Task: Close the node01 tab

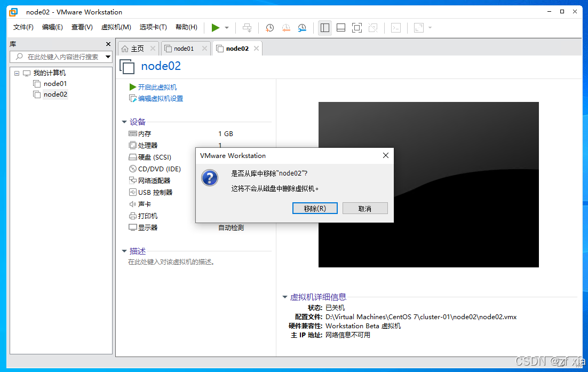Action: click(x=204, y=49)
